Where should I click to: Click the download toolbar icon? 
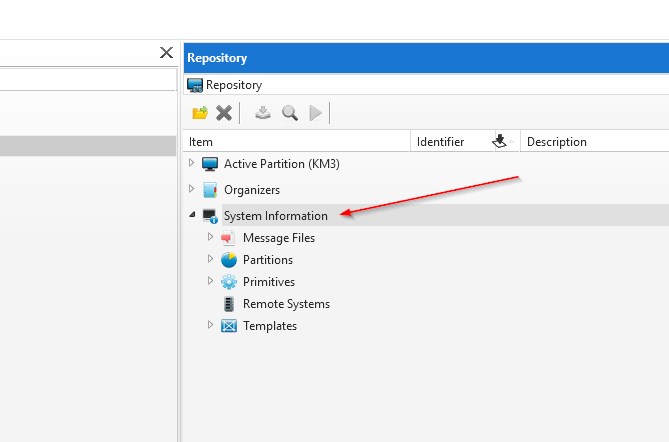(x=263, y=113)
